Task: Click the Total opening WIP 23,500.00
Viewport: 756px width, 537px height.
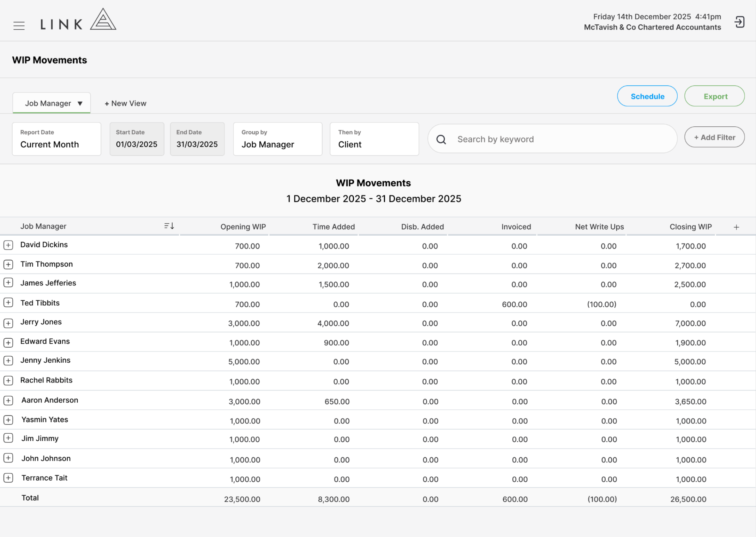Action: tap(242, 499)
